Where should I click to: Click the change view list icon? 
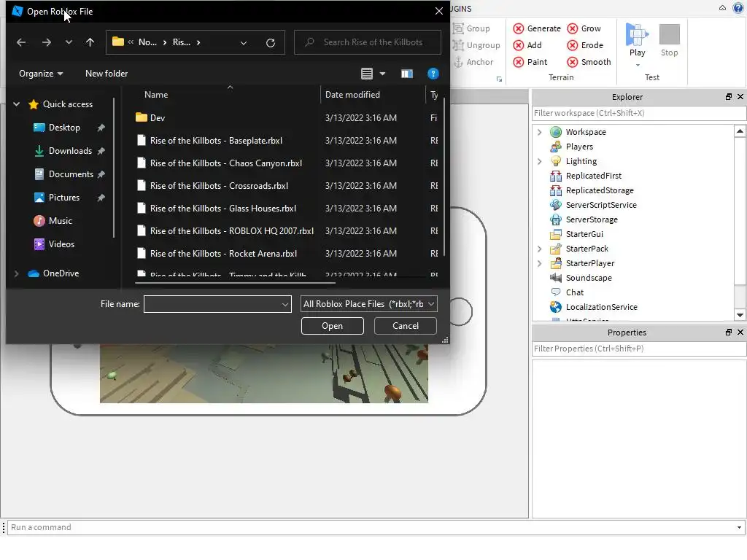click(x=367, y=74)
